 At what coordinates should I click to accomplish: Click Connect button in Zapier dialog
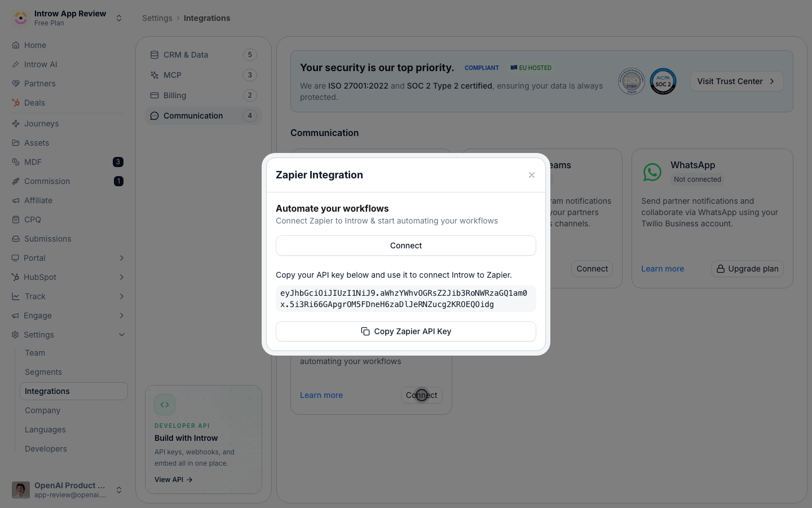coord(406,246)
